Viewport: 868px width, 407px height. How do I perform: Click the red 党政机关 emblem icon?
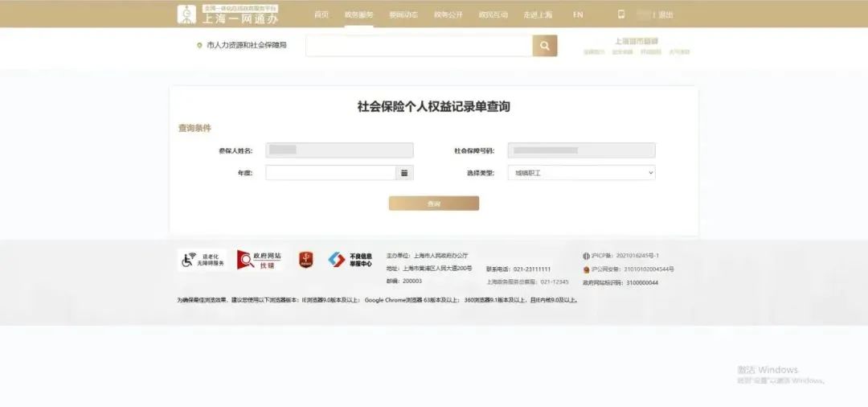click(x=305, y=260)
